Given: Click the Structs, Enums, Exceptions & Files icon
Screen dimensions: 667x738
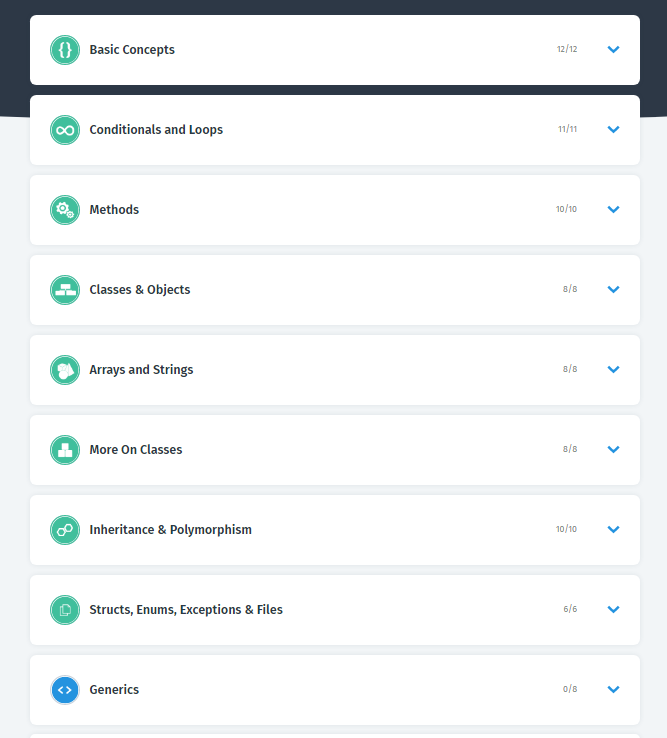Looking at the screenshot, I should pyautogui.click(x=65, y=610).
